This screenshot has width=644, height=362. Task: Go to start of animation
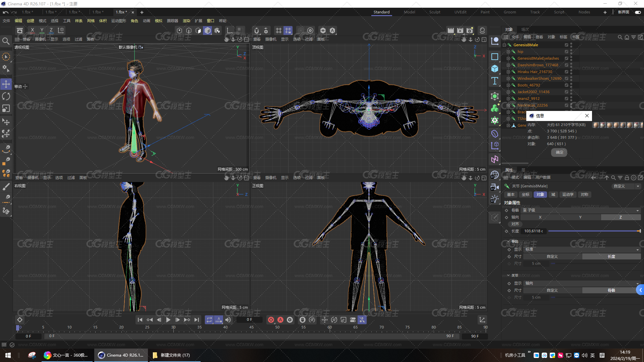pos(140,320)
